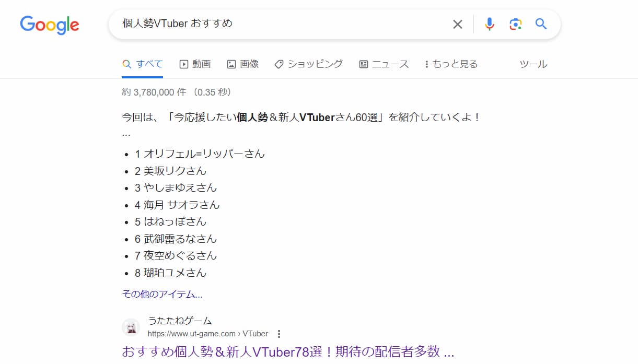Submit search with magnifying glass icon
The image size is (638, 364).
click(x=541, y=24)
